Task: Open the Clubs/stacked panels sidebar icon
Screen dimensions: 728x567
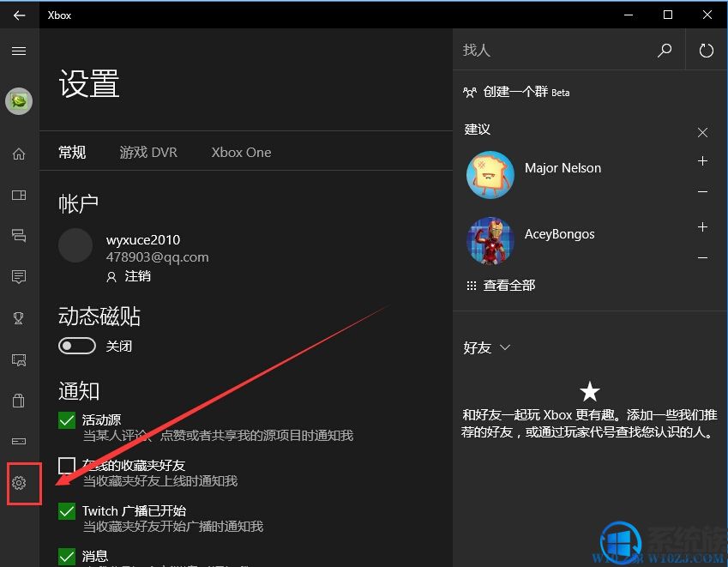Action: coord(19,235)
